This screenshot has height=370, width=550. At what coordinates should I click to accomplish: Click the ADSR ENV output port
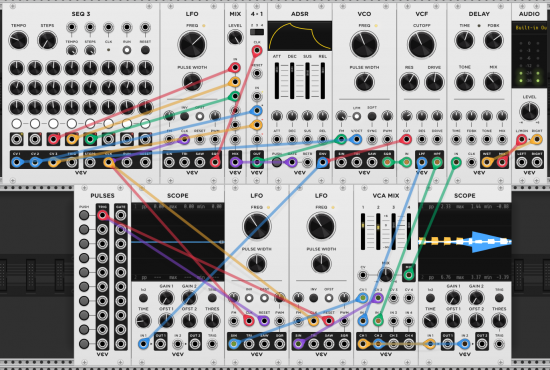click(323, 162)
